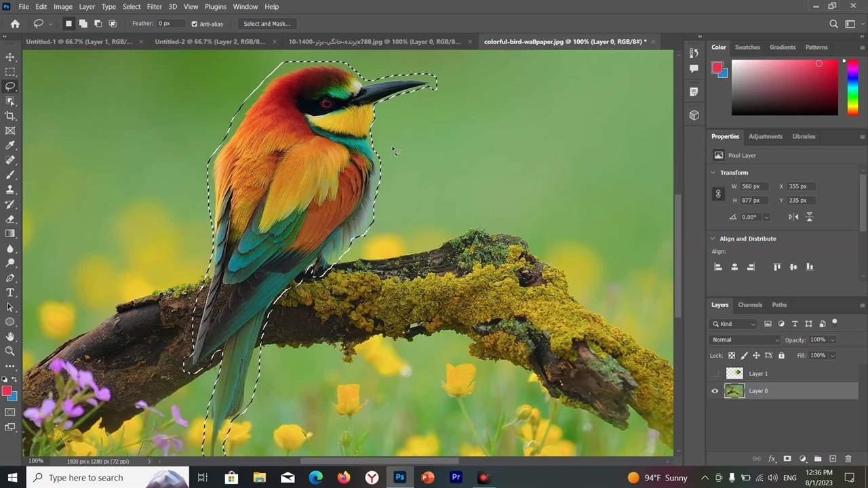
Task: Open the Filter menu
Action: pyautogui.click(x=154, y=7)
